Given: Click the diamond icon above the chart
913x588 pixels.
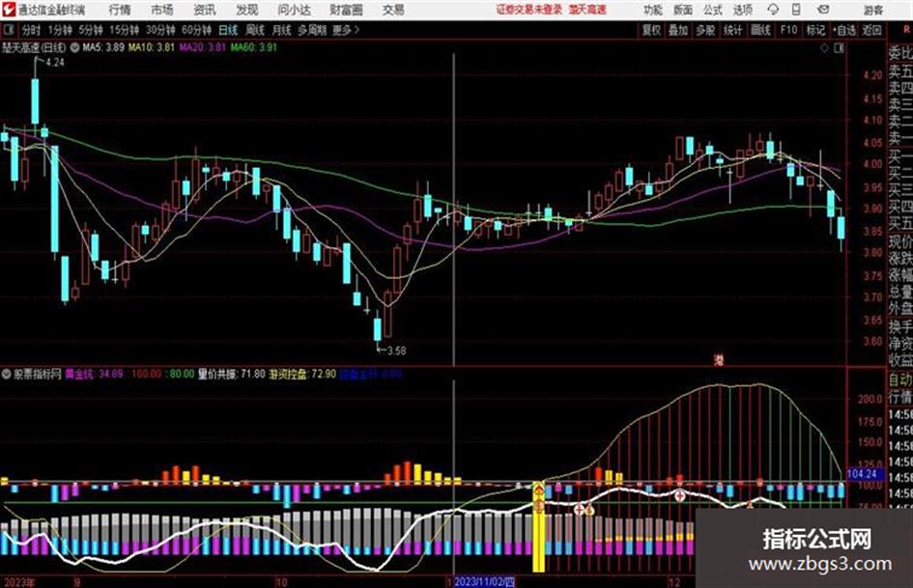Looking at the screenshot, I should click(824, 48).
